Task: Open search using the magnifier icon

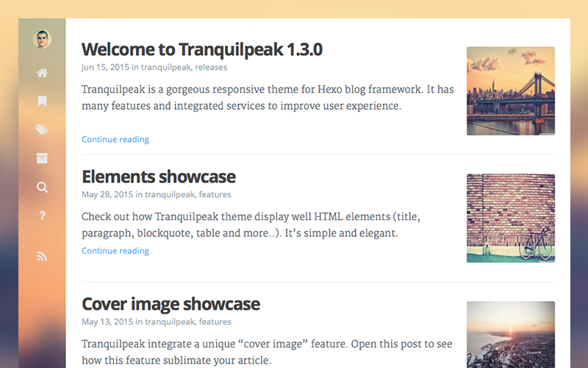Action: tap(42, 187)
